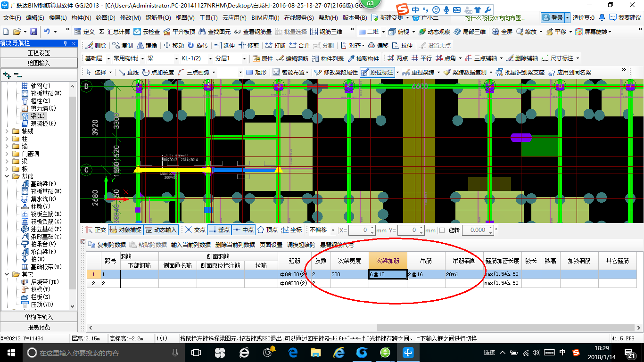Select 直线 line drawing tool
Image resolution: width=644 pixels, height=362 pixels.
(129, 72)
